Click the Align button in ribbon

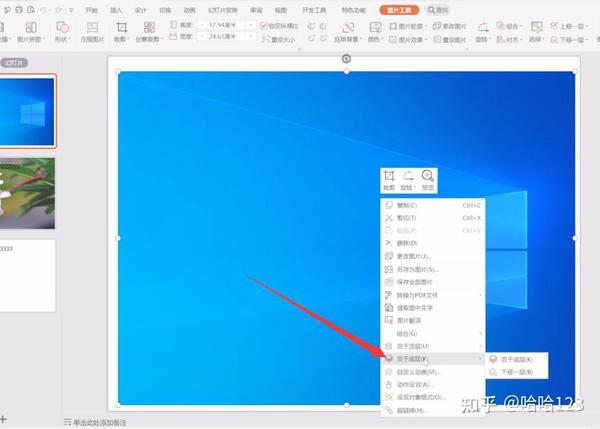pyautogui.click(x=509, y=39)
